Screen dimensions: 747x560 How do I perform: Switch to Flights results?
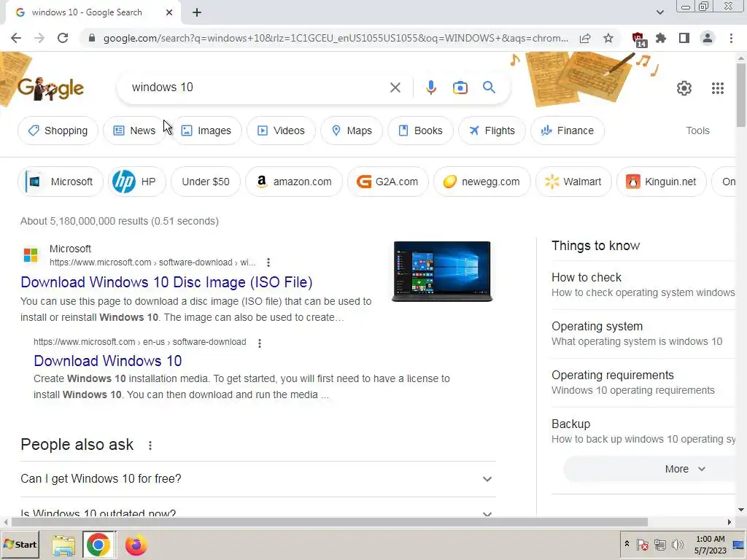(x=492, y=131)
